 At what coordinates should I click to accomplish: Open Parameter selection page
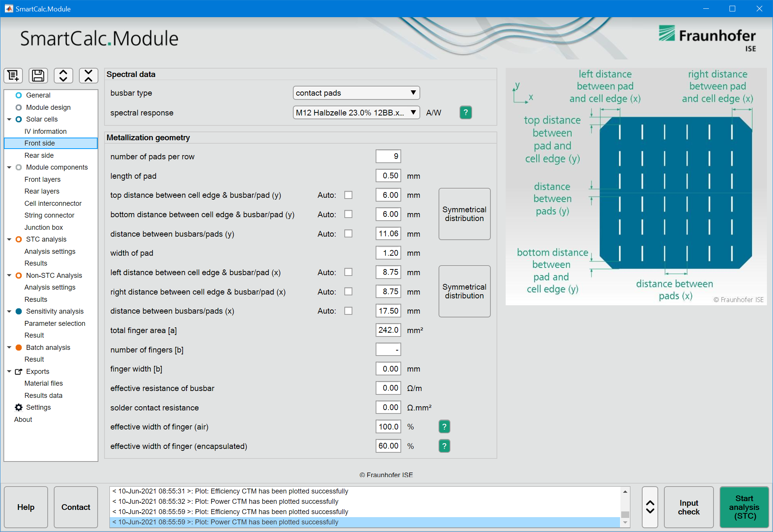[55, 324]
